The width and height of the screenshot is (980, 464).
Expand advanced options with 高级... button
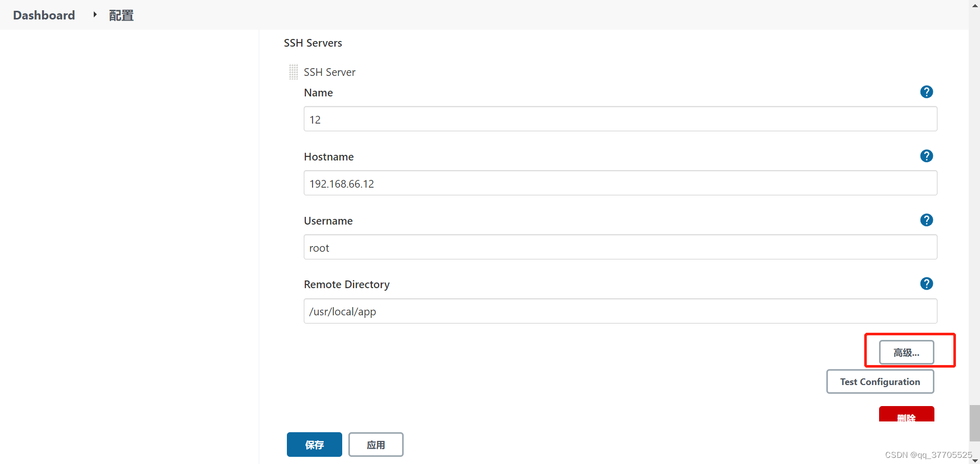point(906,352)
